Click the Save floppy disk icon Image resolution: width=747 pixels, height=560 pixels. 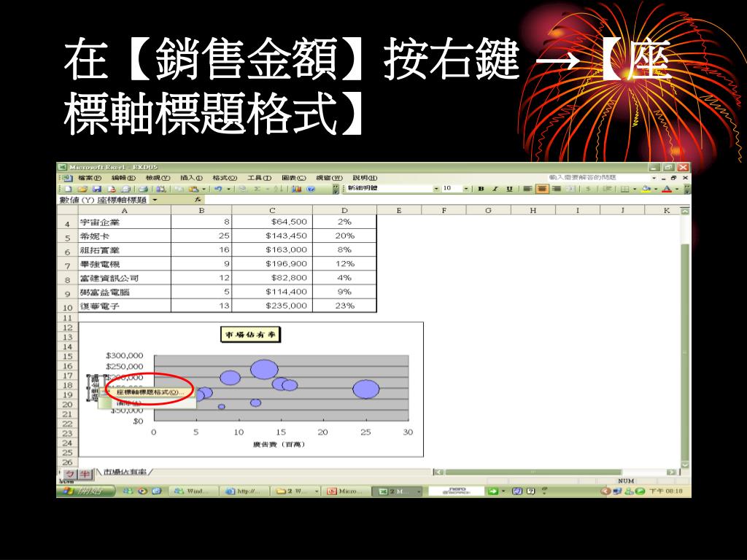(x=97, y=189)
